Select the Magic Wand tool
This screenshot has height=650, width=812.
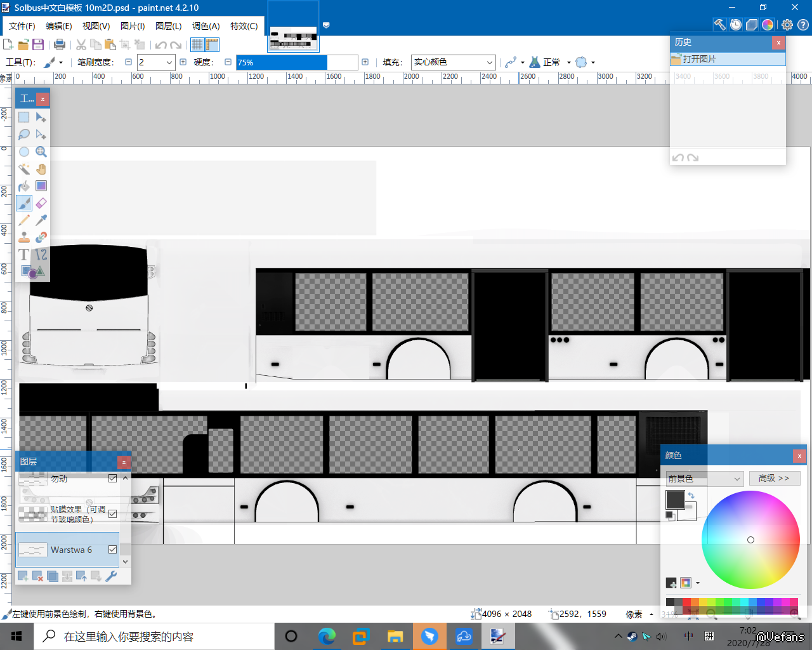(x=24, y=169)
